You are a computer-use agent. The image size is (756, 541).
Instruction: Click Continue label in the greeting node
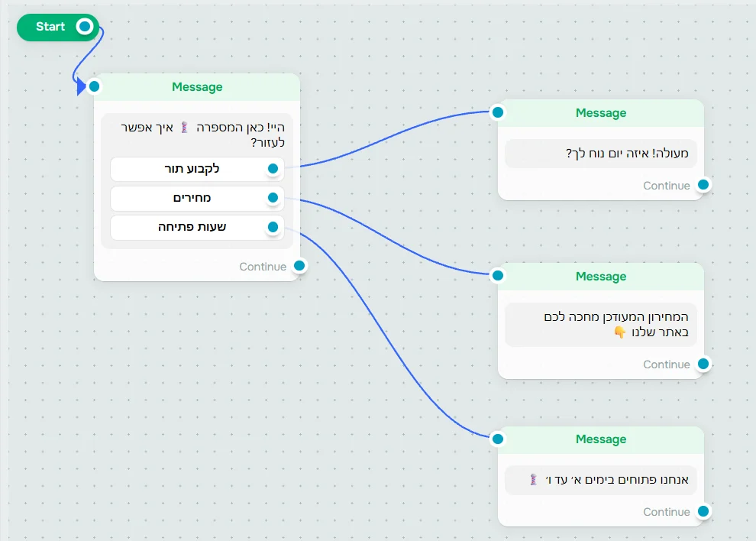coord(263,267)
